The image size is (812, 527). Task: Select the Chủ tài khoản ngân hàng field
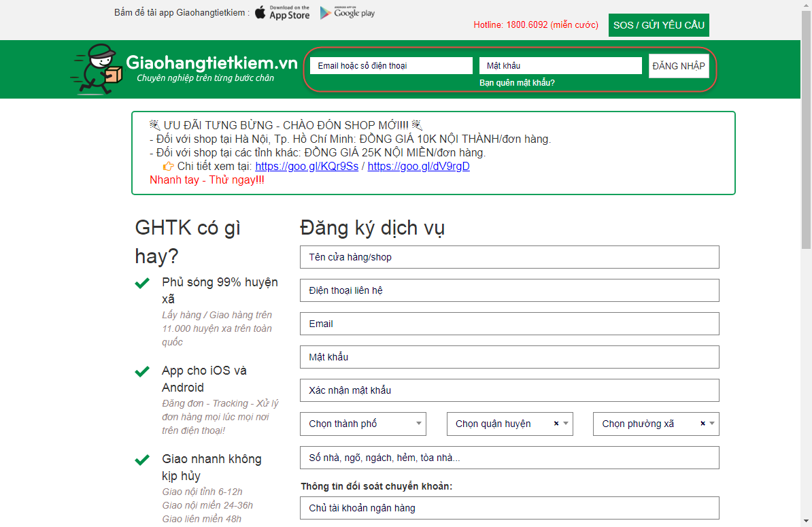(x=509, y=508)
